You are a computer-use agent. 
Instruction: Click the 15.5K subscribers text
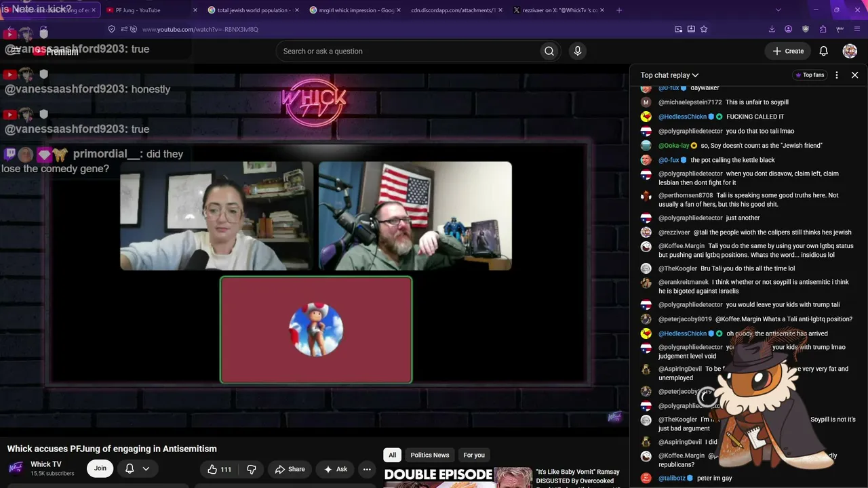tap(52, 473)
